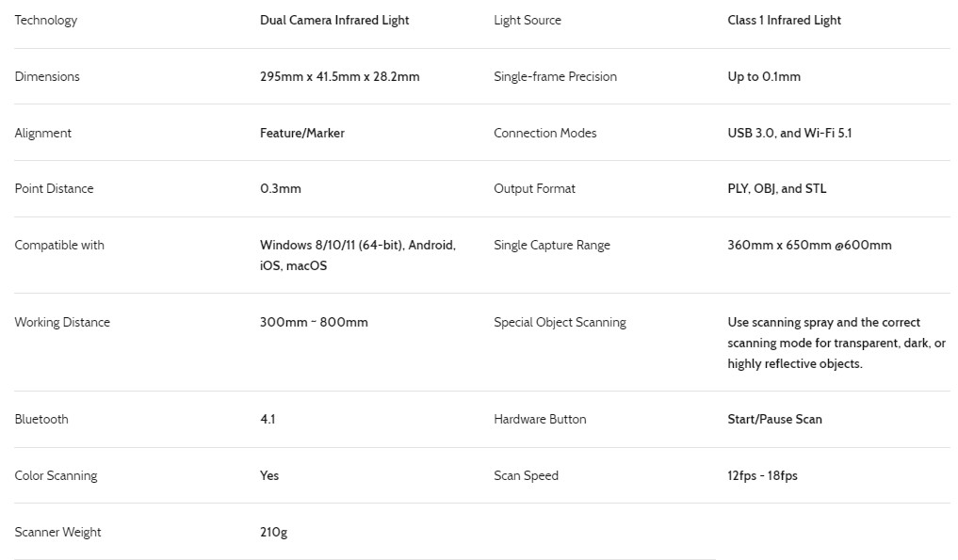Select the 12fps - 18fps scan speed
Viewport: 958px width, 560px height.
click(x=762, y=475)
